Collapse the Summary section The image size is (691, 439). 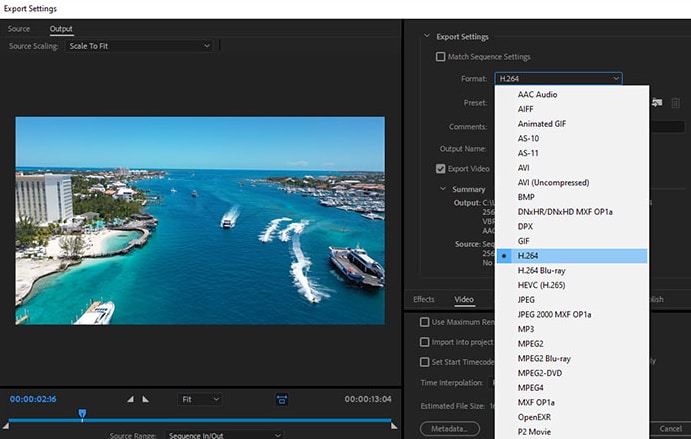(x=443, y=189)
